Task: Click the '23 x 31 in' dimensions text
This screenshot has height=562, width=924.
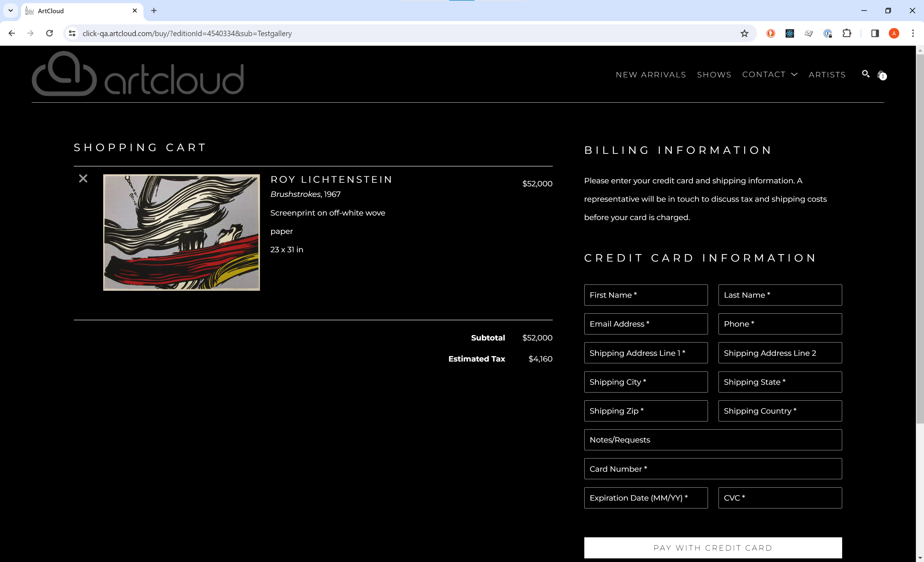Action: point(286,250)
